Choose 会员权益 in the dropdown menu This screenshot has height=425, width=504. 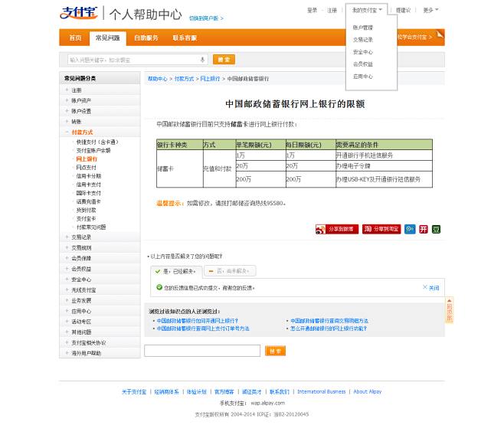(x=363, y=64)
